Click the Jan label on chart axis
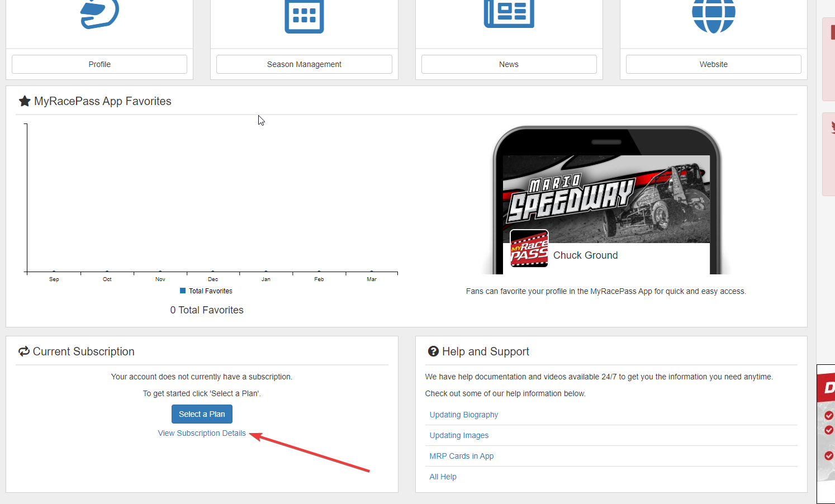The height and width of the screenshot is (504, 835). tap(266, 279)
